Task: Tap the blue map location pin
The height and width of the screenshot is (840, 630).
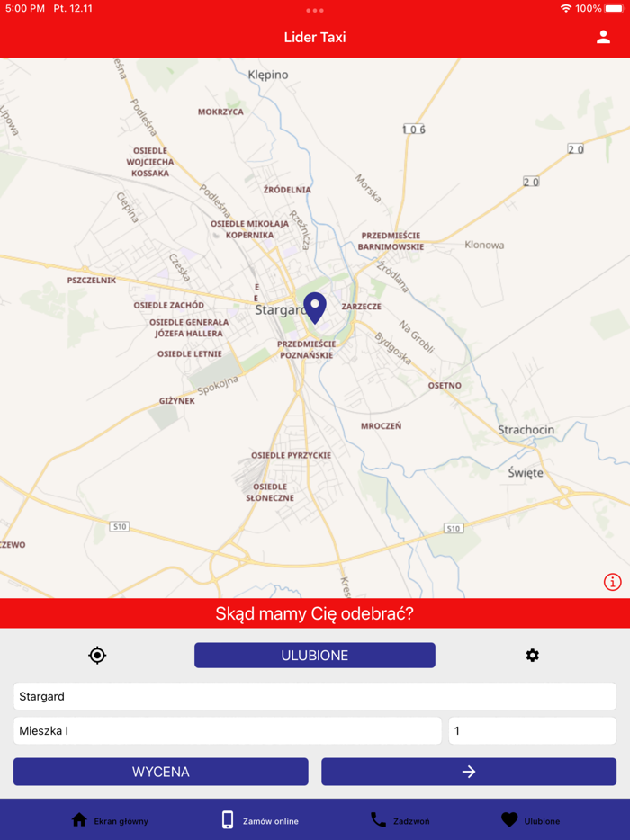Action: 315,308
